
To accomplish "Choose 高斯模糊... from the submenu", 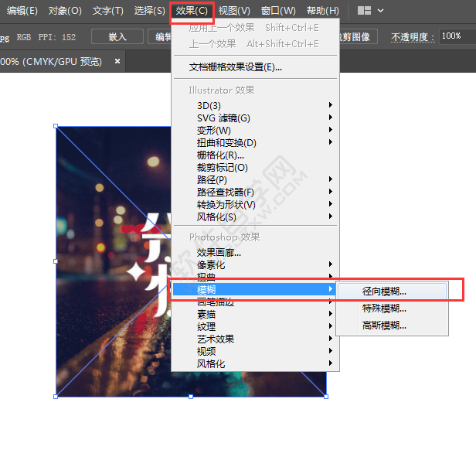I will click(392, 326).
